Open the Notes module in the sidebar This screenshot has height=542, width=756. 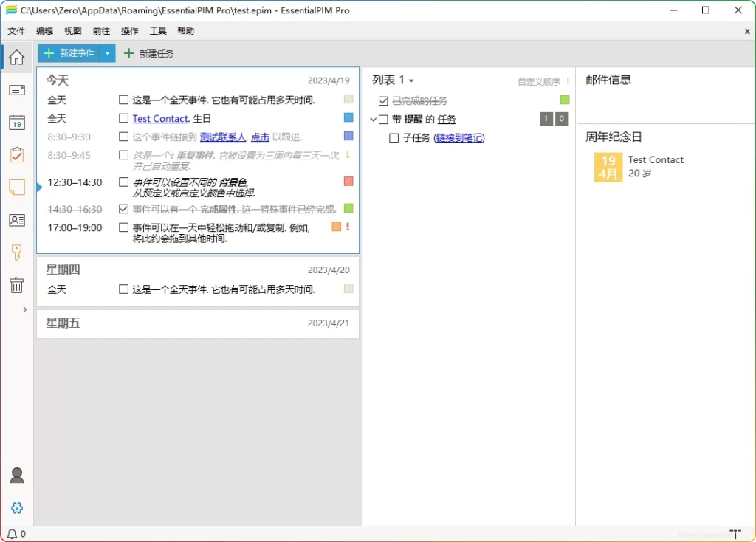pos(16,188)
